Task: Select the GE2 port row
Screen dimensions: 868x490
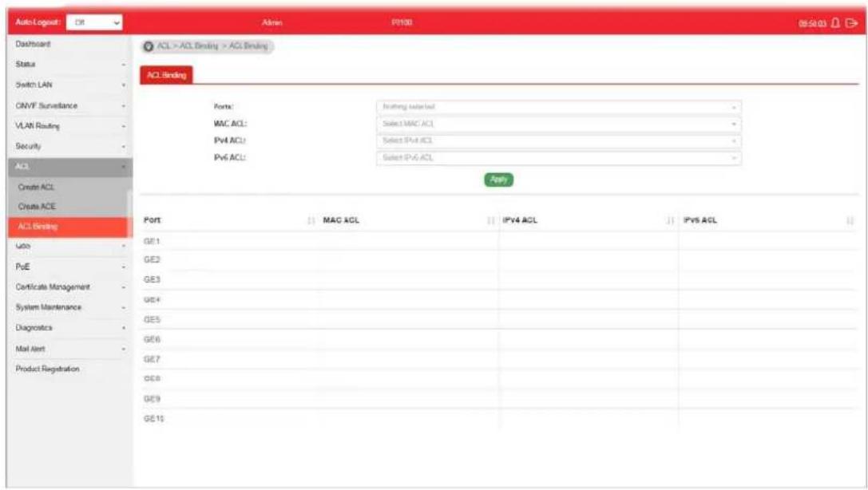Action: click(498, 260)
